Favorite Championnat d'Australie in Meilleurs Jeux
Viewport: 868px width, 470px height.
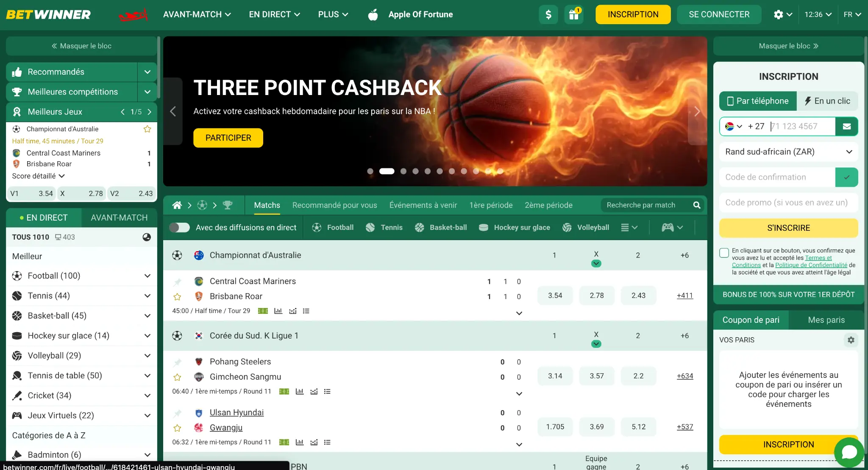click(147, 129)
